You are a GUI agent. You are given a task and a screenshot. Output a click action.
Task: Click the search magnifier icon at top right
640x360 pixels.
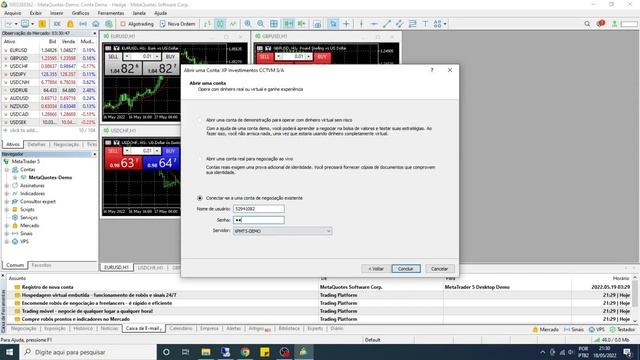[x=587, y=24]
